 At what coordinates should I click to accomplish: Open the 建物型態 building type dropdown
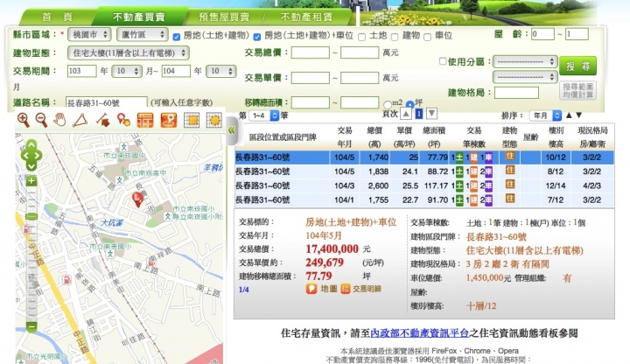129,52
